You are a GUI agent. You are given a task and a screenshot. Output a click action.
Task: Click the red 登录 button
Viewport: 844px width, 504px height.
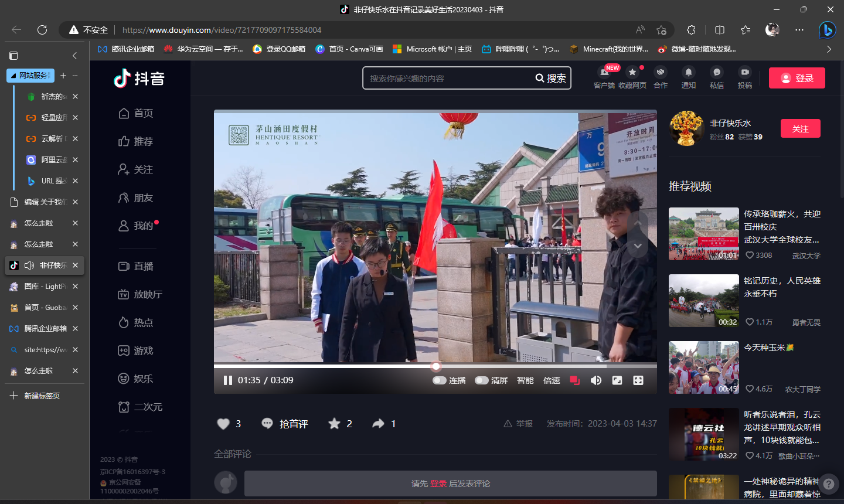tap(797, 78)
